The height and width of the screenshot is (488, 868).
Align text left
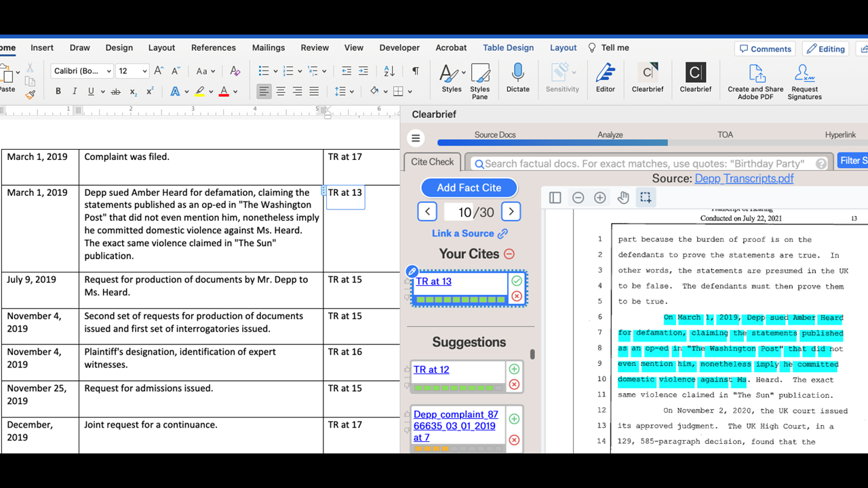tap(264, 91)
